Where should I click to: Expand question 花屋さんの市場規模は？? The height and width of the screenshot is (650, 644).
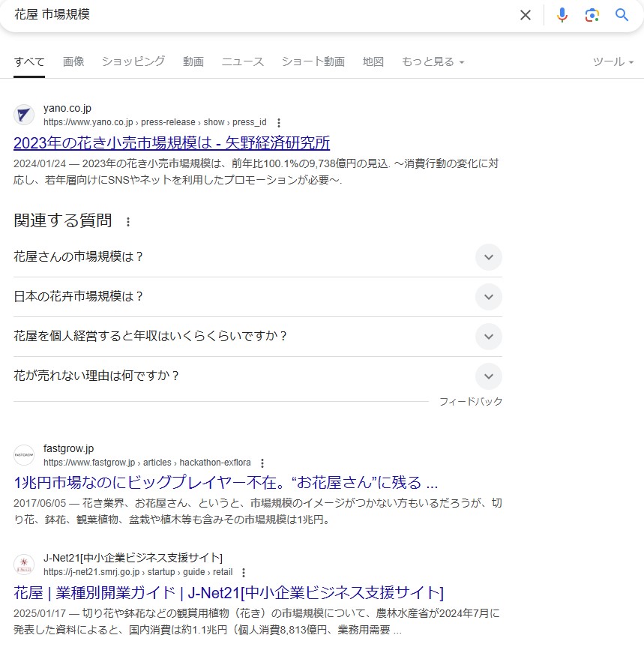pyautogui.click(x=488, y=257)
